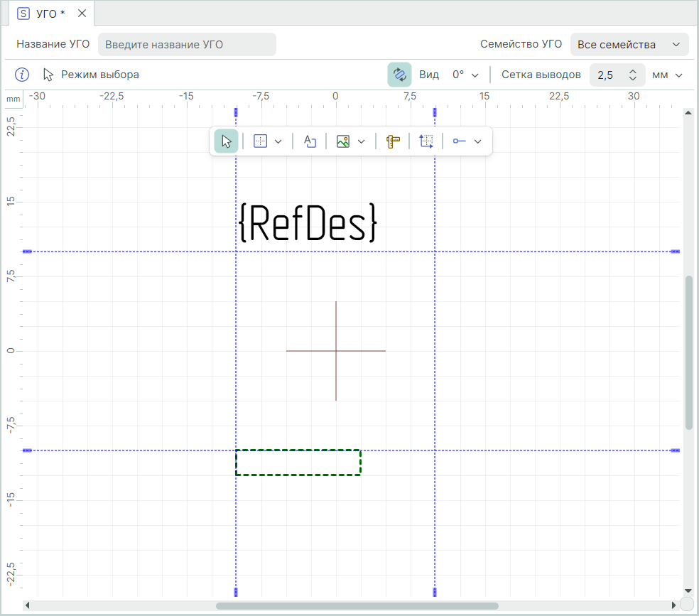Expand the pin tool dropdown arrow
This screenshot has width=699, height=616.
coord(478,141)
